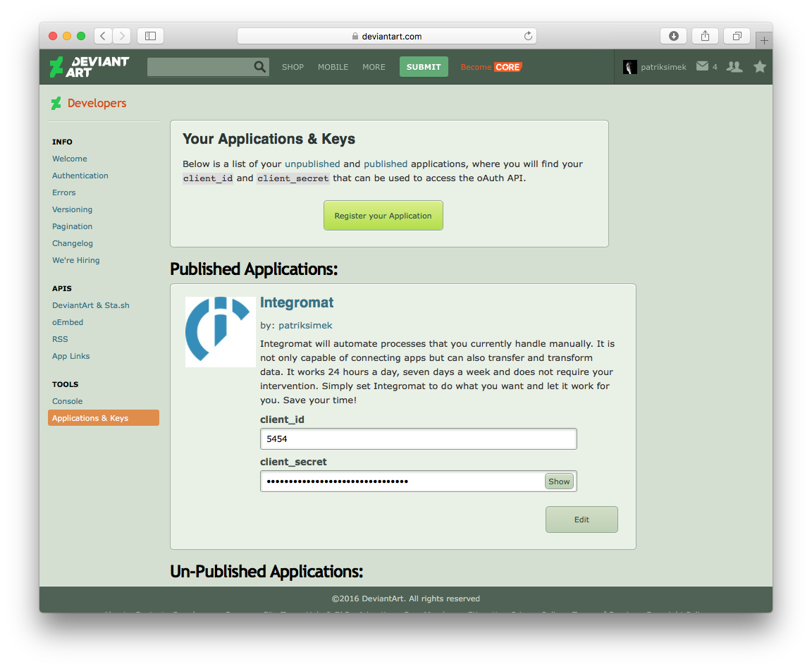Click the Integromat application logo thumbnail
This screenshot has width=812, height=669.
coord(220,331)
